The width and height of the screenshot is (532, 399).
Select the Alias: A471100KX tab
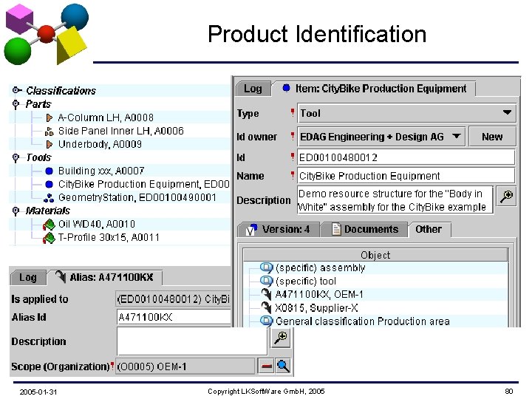coord(105,277)
